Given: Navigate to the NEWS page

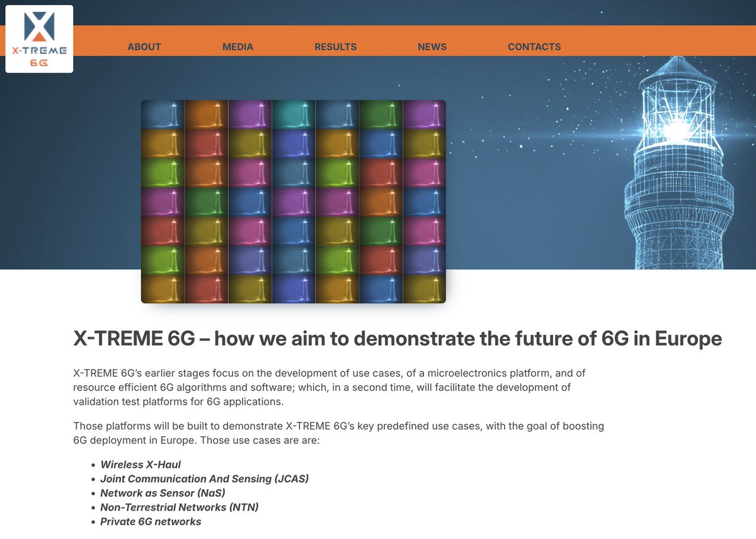Looking at the screenshot, I should pyautogui.click(x=432, y=46).
